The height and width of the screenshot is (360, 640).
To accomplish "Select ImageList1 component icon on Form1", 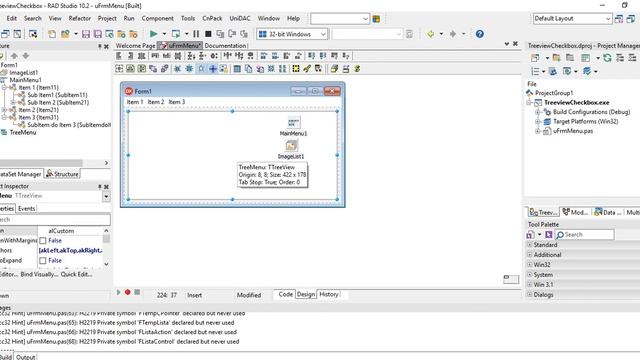I will (291, 146).
